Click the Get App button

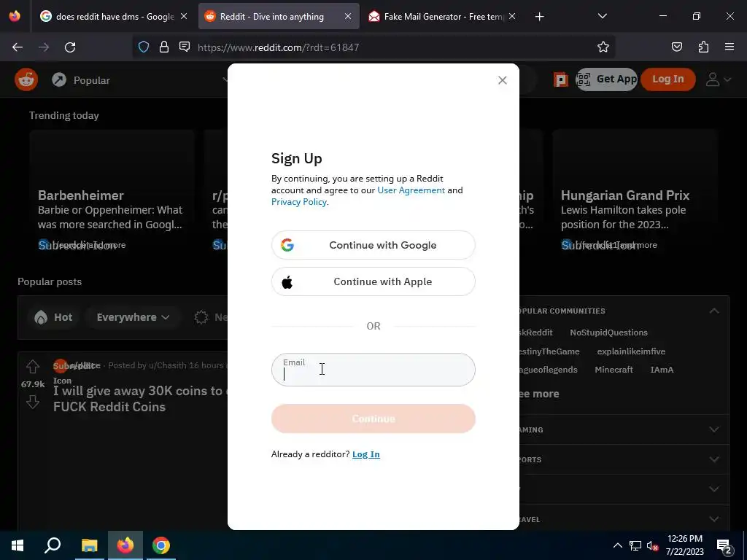click(x=606, y=79)
